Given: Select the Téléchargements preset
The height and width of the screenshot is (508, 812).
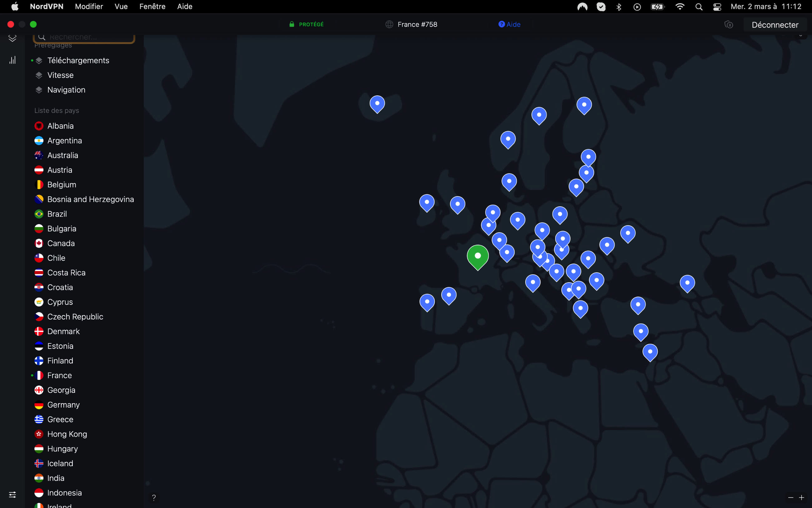Looking at the screenshot, I should 78,60.
